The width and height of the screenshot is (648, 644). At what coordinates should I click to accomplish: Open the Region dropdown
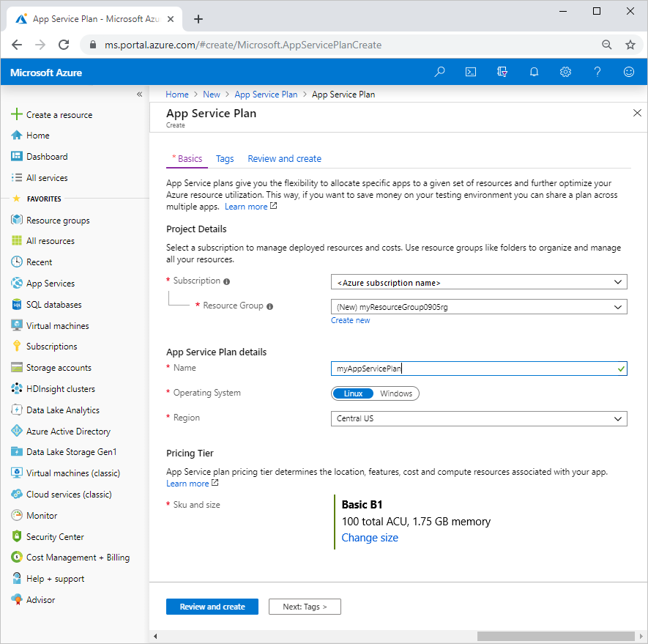[x=479, y=418]
